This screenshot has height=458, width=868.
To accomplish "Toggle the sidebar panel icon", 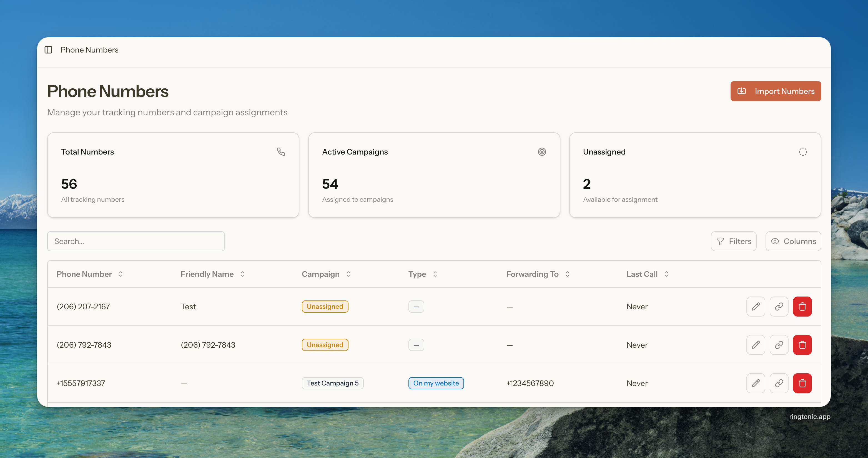I will tap(48, 50).
